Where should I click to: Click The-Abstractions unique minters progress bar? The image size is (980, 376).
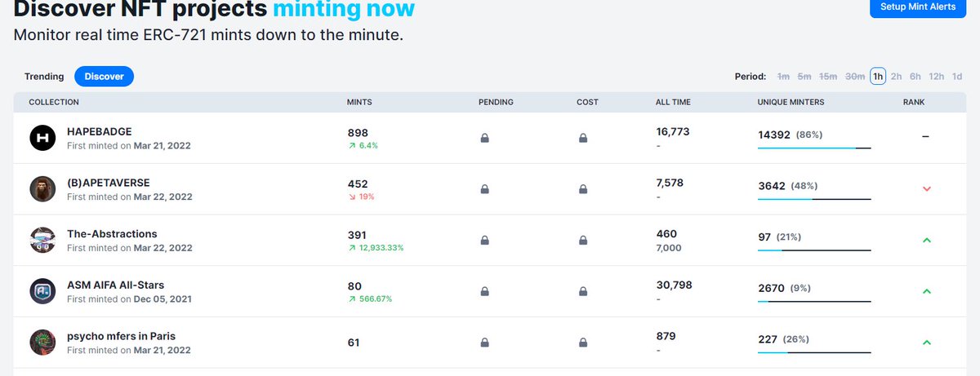[x=814, y=250]
